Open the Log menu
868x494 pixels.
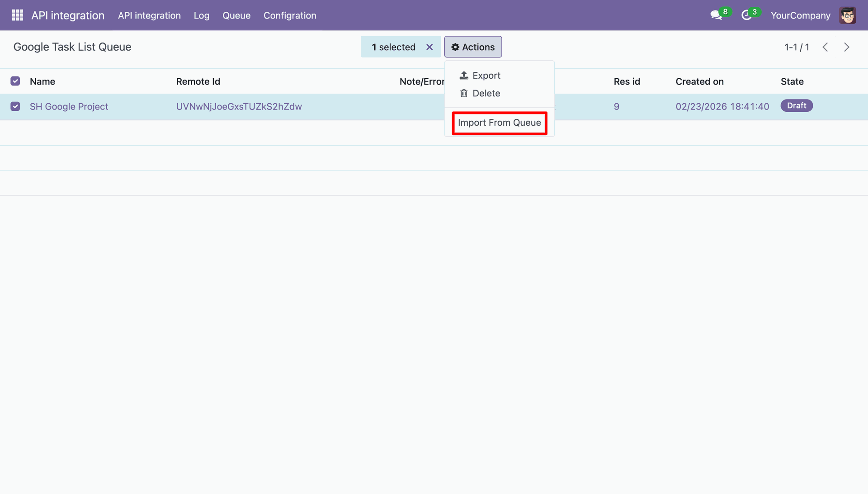coord(202,15)
